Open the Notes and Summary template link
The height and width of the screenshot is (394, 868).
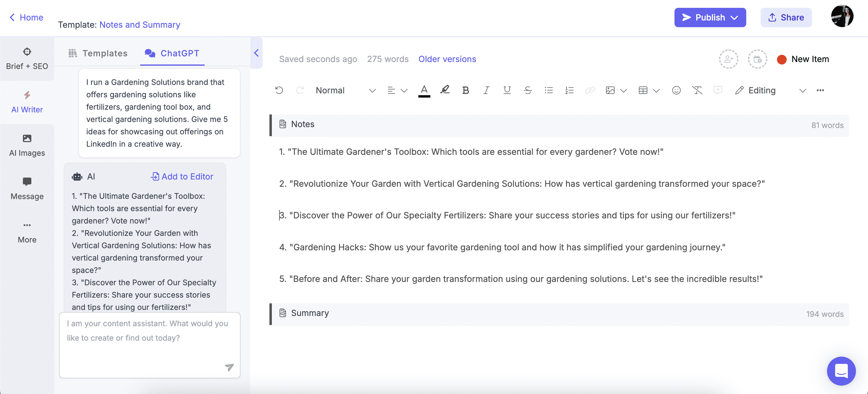[140, 25]
